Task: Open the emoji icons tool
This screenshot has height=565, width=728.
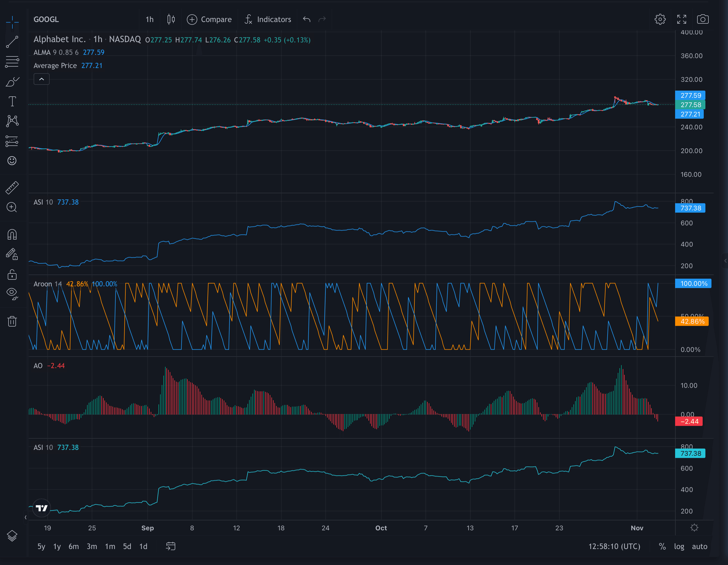Action: coord(12,161)
